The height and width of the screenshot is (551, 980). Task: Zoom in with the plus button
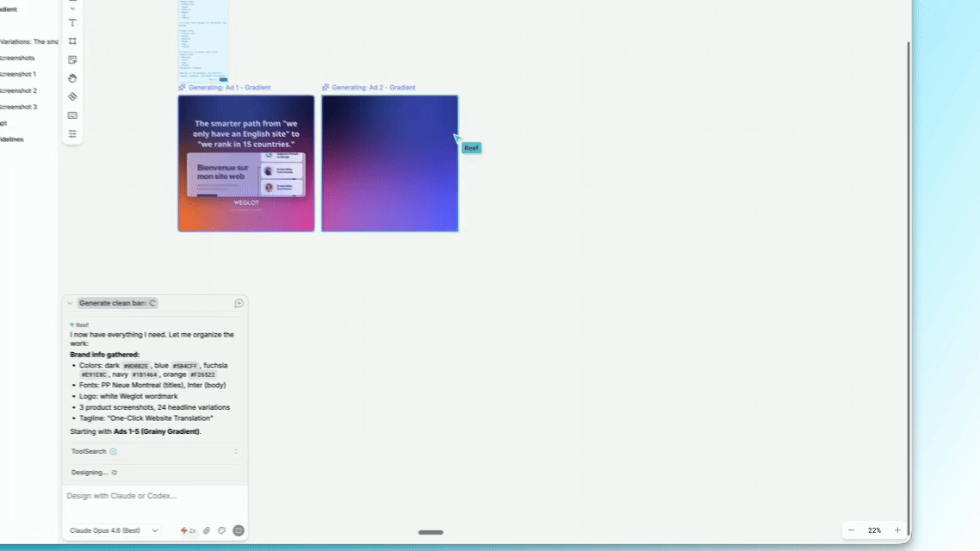(897, 531)
